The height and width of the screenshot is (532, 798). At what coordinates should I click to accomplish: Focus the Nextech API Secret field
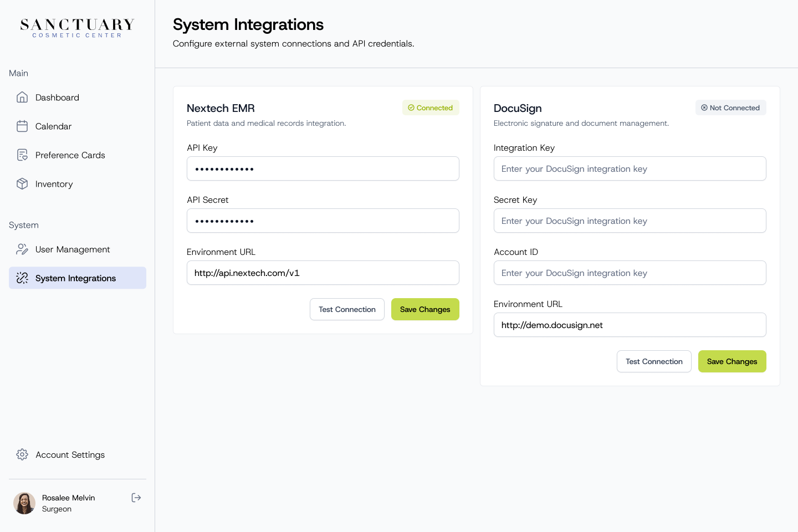[323, 221]
